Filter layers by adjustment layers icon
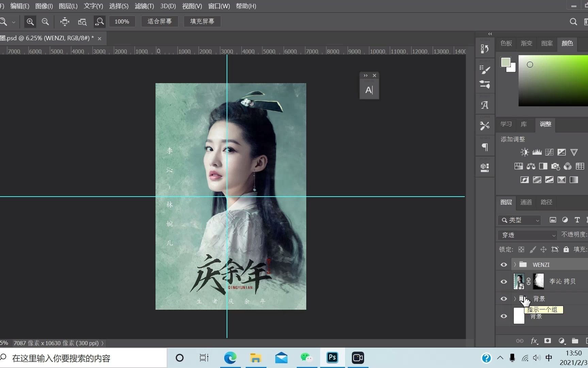588x368 pixels. coord(565,220)
